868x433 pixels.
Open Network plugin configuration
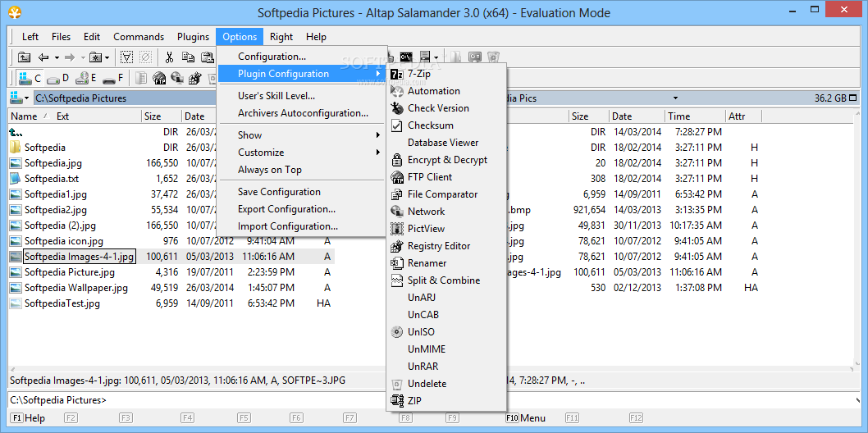point(446,212)
